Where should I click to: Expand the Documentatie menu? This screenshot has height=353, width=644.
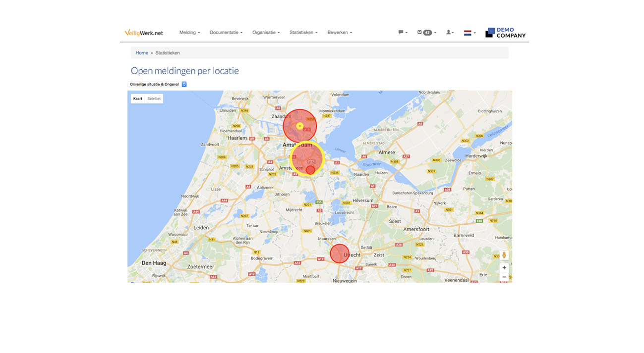tap(226, 33)
